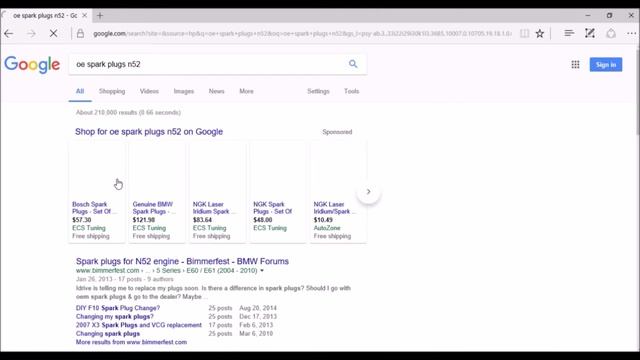Click the forward navigation arrow

31,33
